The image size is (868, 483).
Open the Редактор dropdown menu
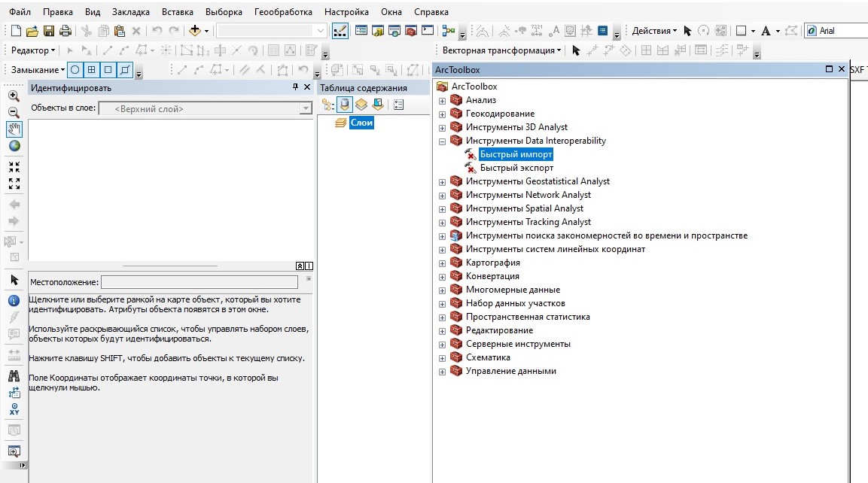pos(33,50)
